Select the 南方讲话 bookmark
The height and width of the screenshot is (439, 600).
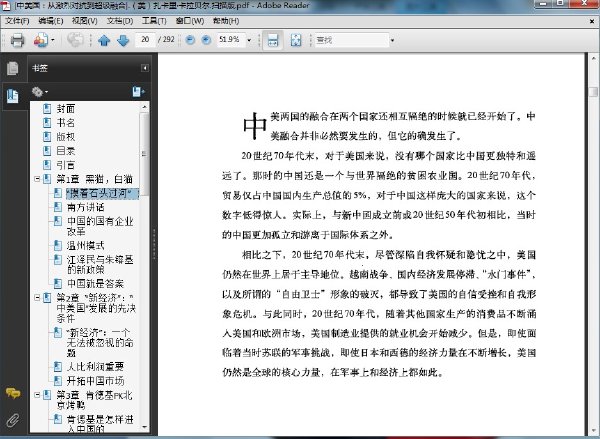pyautogui.click(x=85, y=207)
